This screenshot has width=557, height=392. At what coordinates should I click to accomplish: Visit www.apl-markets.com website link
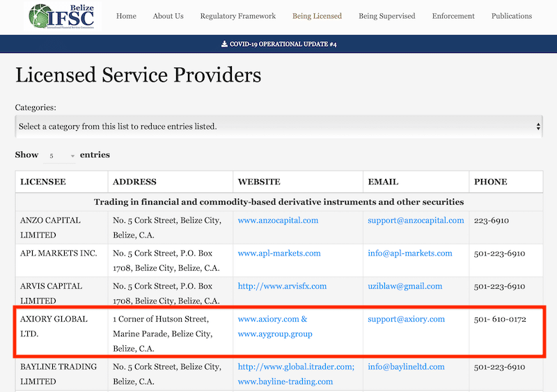pyautogui.click(x=279, y=253)
